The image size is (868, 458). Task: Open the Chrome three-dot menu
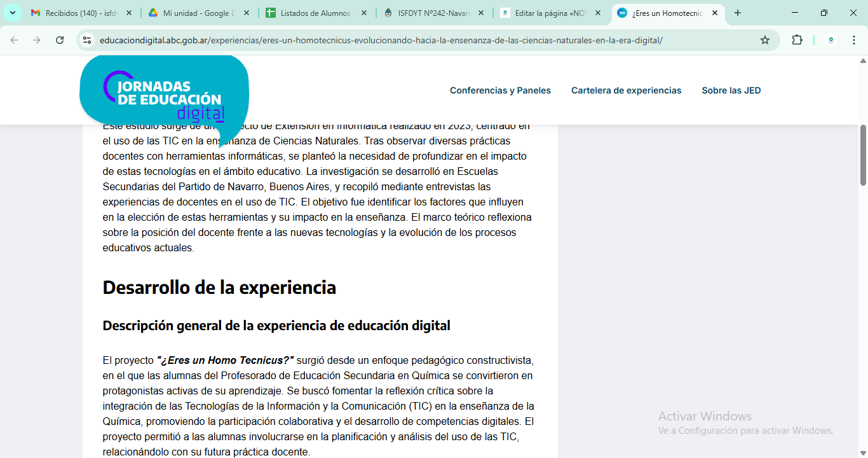point(853,40)
